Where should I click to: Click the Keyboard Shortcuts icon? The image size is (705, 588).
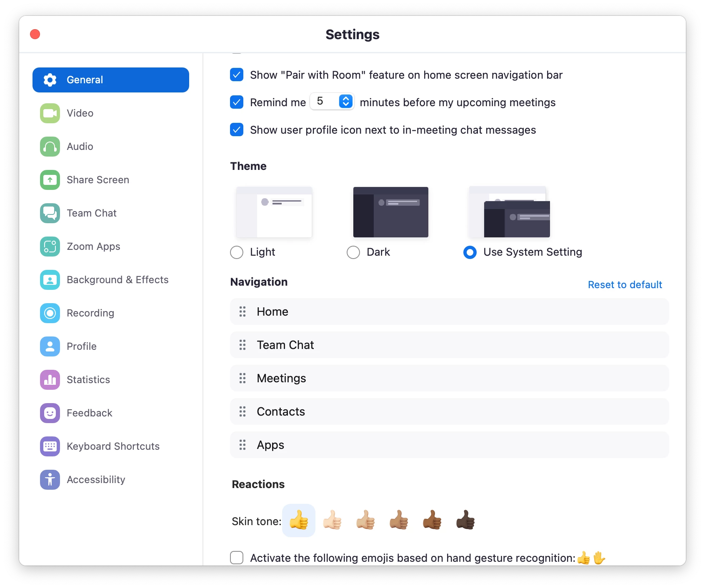[50, 446]
